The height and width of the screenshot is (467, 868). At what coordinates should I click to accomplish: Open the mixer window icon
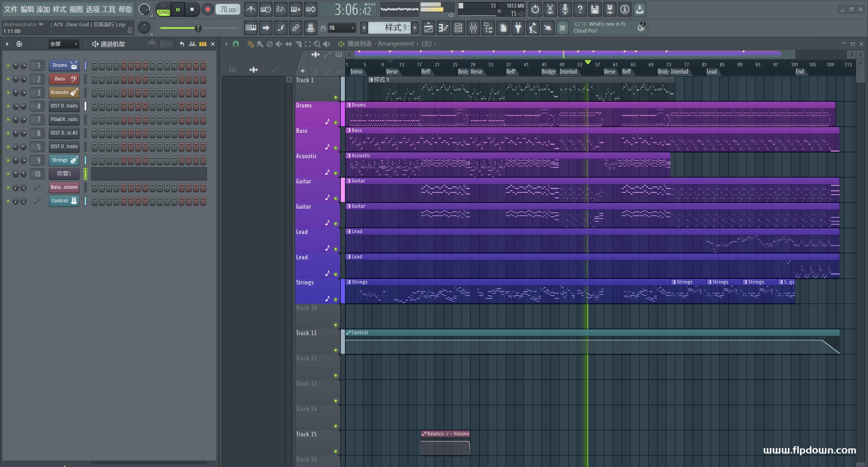click(x=473, y=28)
